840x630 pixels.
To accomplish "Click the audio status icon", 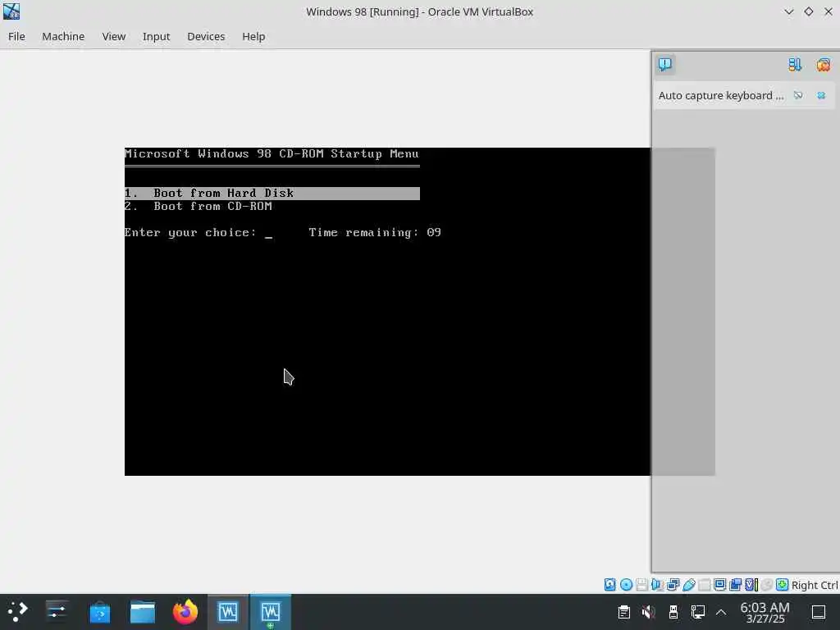I will coord(657,584).
